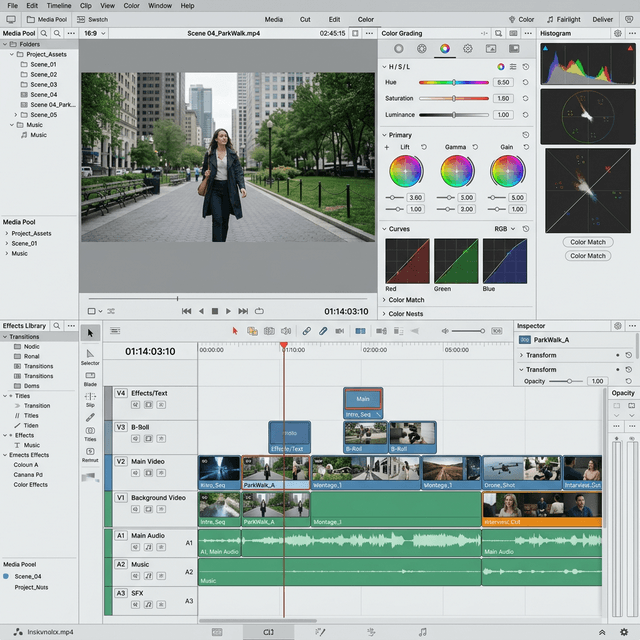Stop the video playback
The image size is (640, 640).
point(215,311)
